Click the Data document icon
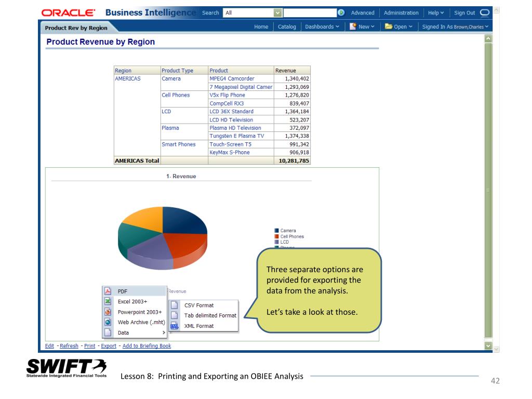Viewport: 532px width, 399px height. tap(108, 332)
